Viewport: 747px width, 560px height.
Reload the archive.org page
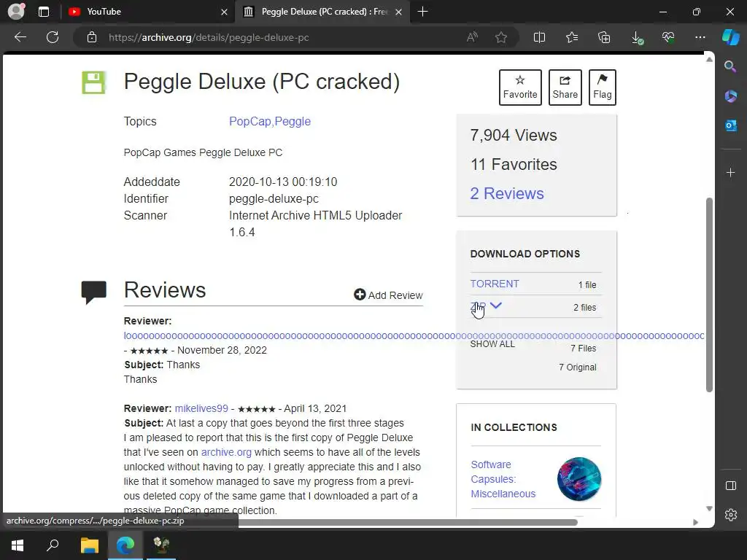point(53,37)
